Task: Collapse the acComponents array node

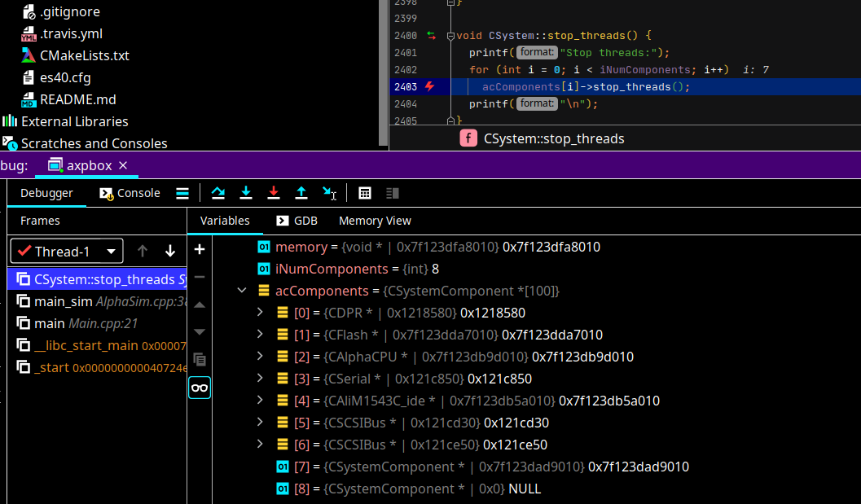Action: (242, 291)
